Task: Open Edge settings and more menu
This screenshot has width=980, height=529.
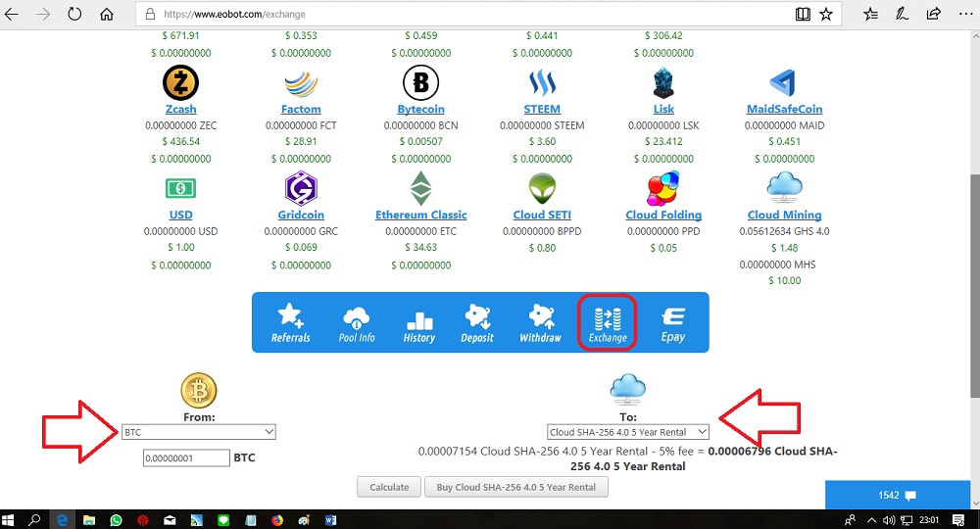Action: click(x=965, y=14)
